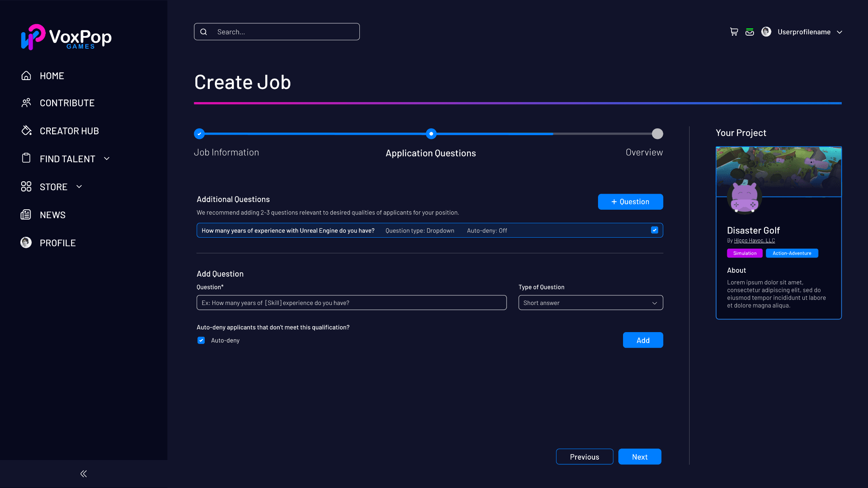Click the VoxPop Games logo
Image resolution: width=868 pixels, height=488 pixels.
click(67, 37)
